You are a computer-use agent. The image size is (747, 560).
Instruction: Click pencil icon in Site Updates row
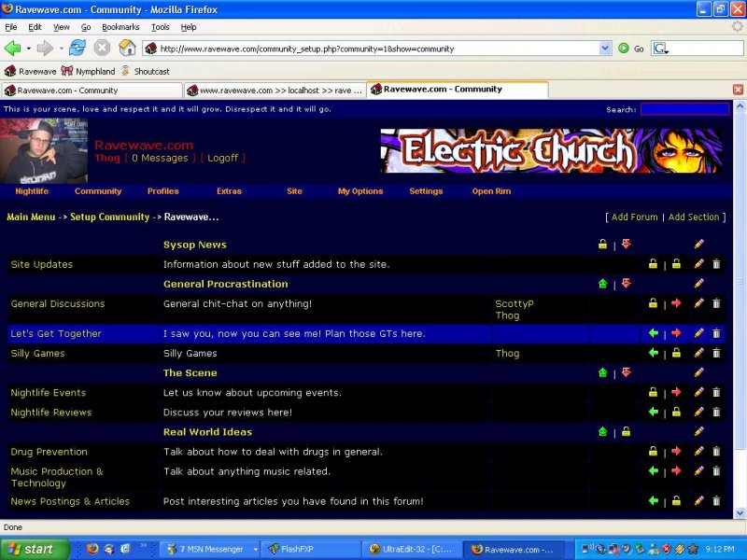(698, 264)
